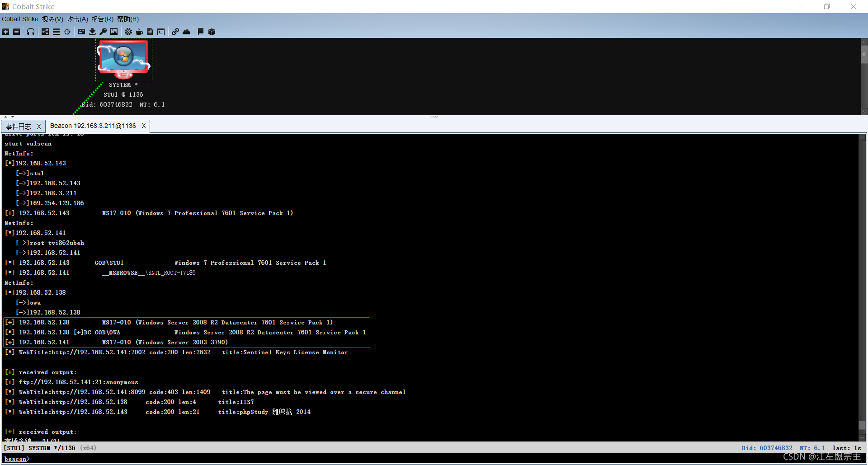This screenshot has width=868, height=465.
Task: Connect to a new team server (plus icon)
Action: (5, 32)
